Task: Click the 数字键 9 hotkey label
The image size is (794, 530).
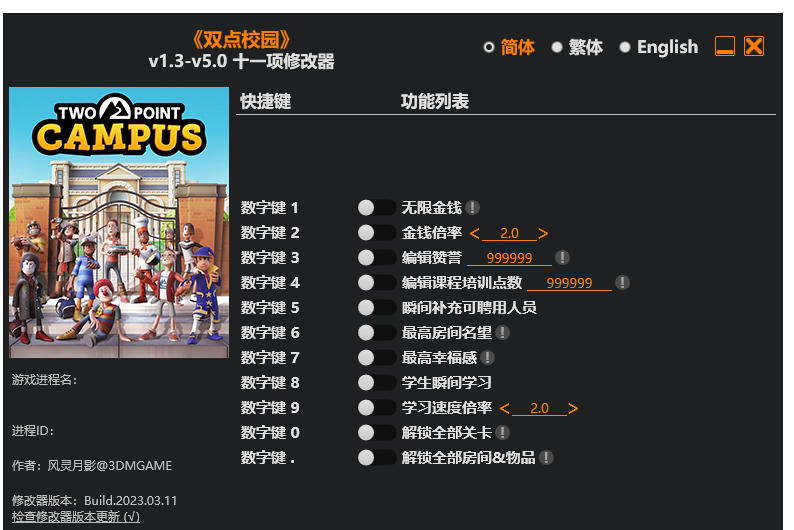Action: (x=270, y=407)
